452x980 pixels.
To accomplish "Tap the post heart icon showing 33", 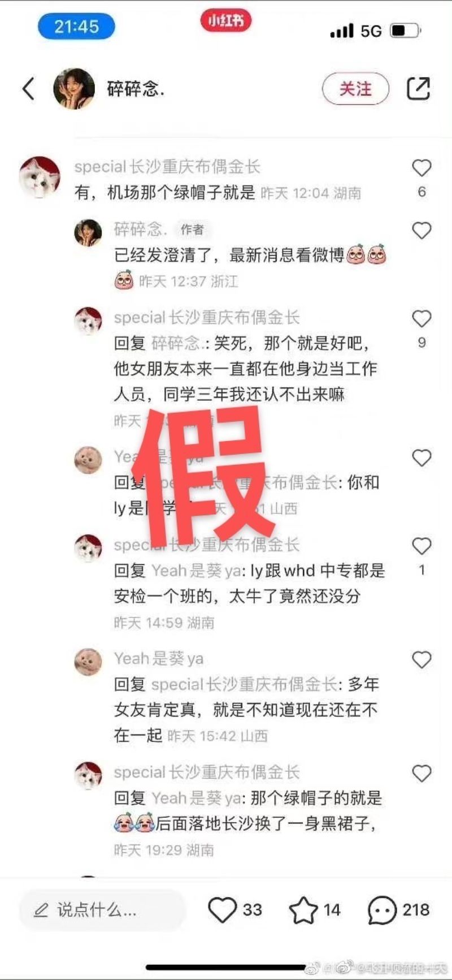I will (x=222, y=910).
